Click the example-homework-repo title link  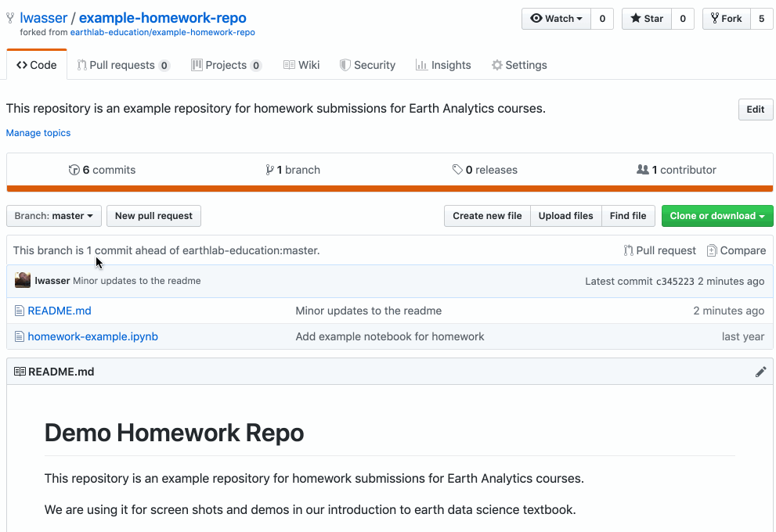162,18
